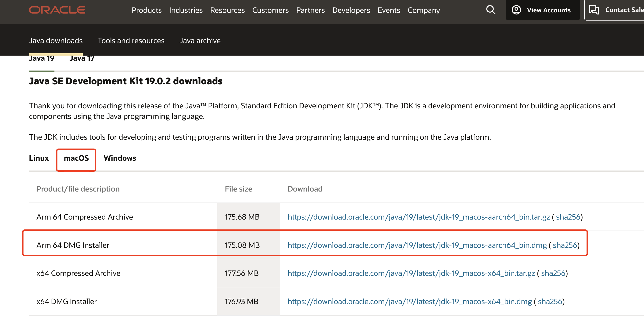This screenshot has width=644, height=320.
Task: Open sha256 for Arm 64 Compressed Archive
Action: 568,217
